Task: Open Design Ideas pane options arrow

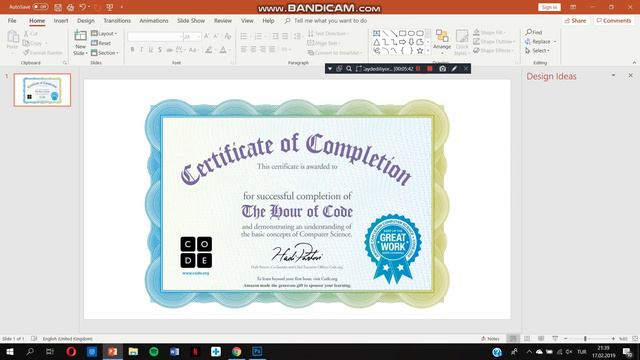Action: coord(613,76)
